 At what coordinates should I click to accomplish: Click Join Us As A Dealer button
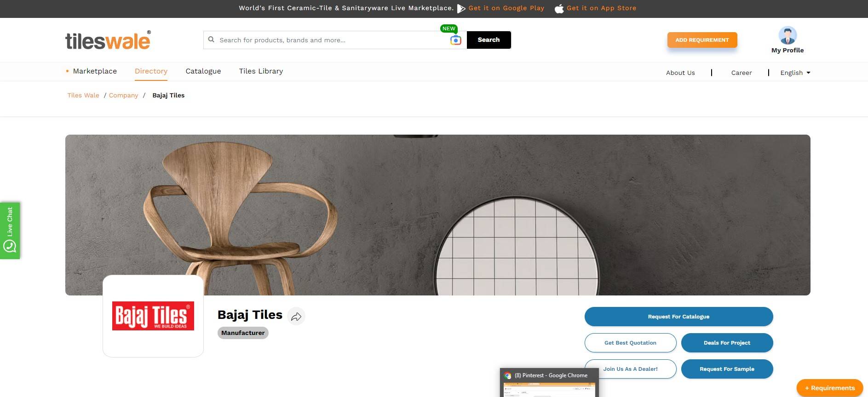pos(630,369)
